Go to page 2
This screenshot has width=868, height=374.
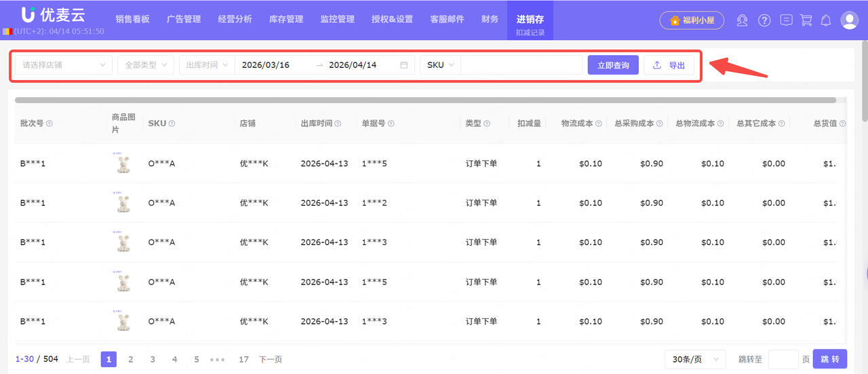pyautogui.click(x=131, y=359)
